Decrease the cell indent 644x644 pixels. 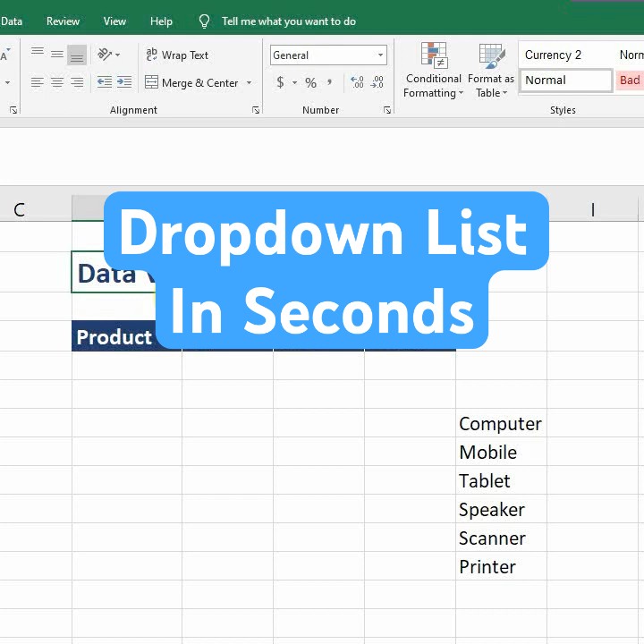click(105, 82)
